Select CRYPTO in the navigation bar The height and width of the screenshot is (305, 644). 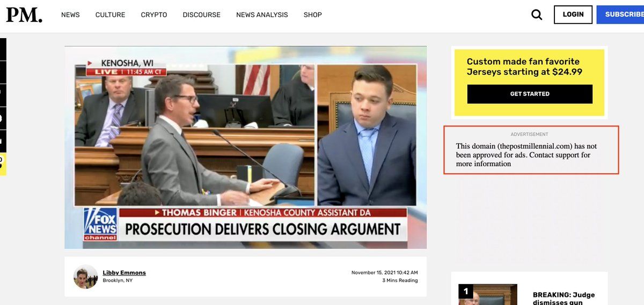coord(154,14)
